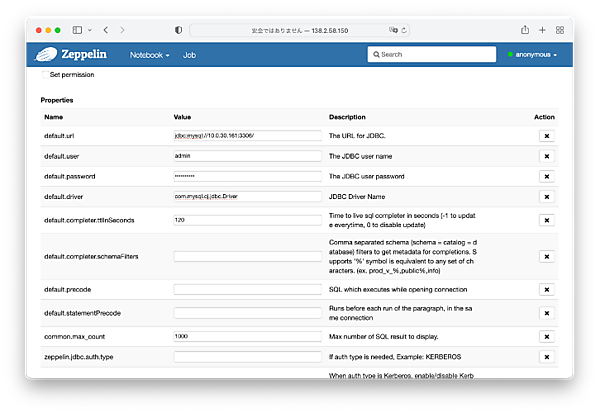Select the Properties heading text
This screenshot has width=600, height=413.
click(x=57, y=100)
